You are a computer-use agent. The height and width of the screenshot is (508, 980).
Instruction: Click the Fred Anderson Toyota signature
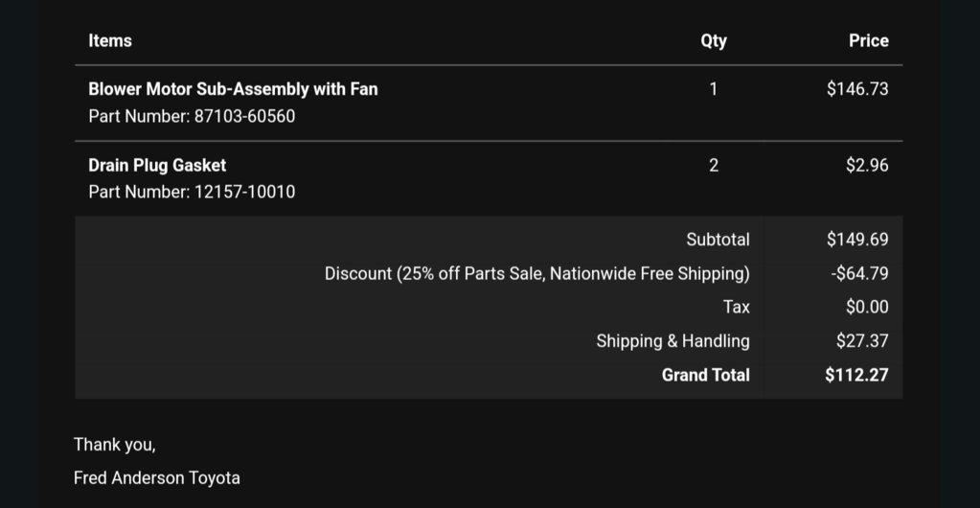pyautogui.click(x=157, y=478)
